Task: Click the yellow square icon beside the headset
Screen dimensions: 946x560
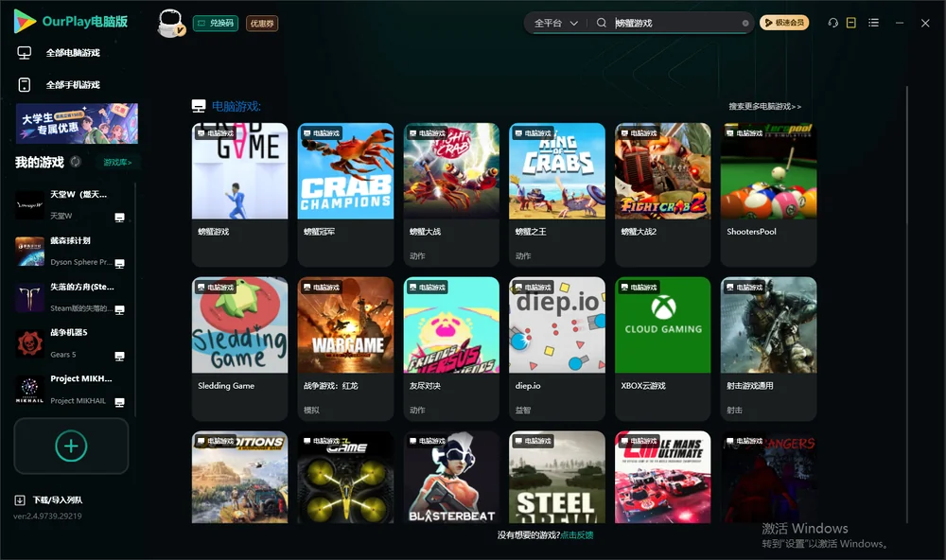Action: point(850,23)
